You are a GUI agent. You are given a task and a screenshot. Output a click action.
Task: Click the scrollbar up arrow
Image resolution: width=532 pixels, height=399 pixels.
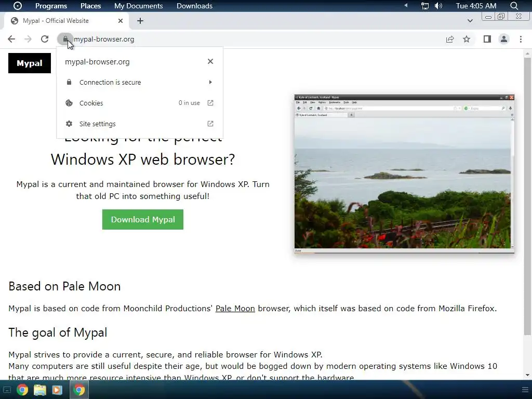tap(527, 54)
